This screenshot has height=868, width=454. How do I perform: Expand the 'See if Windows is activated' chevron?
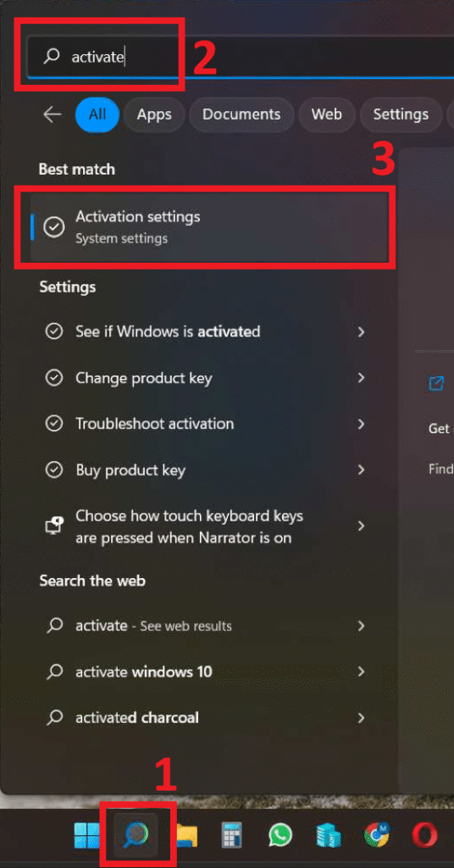[361, 331]
